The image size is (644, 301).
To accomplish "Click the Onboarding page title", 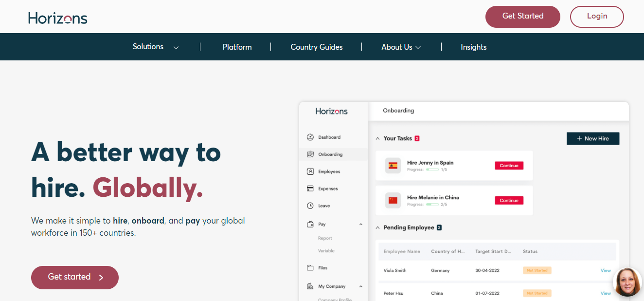I will [398, 111].
